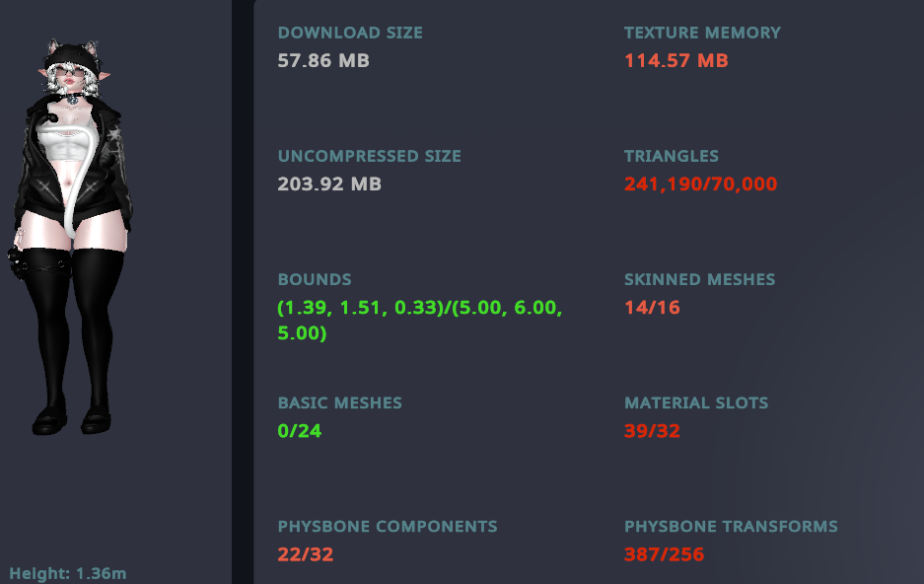Viewport: 924px width, 584px height.
Task: Click the 39/32 material slots value
Action: tap(652, 431)
